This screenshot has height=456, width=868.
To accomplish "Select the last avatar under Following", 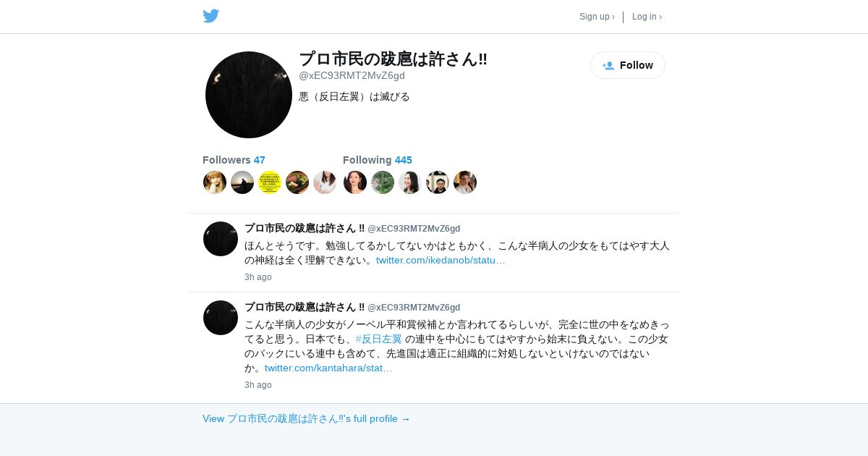I will click(x=465, y=182).
